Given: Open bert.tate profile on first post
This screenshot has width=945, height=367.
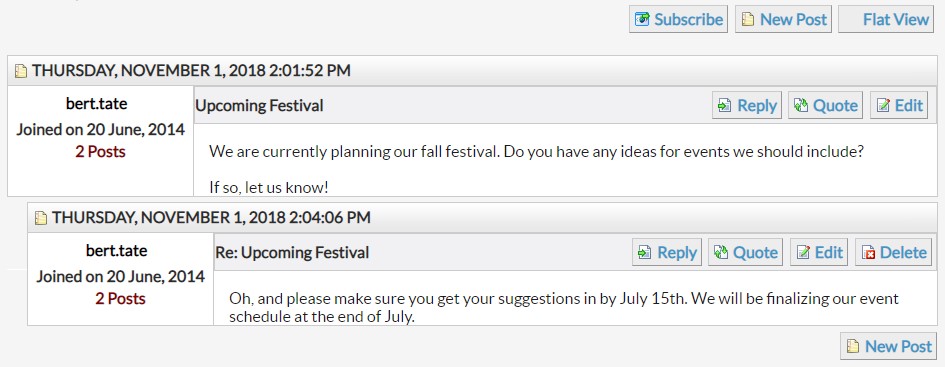Looking at the screenshot, I should 96,104.
